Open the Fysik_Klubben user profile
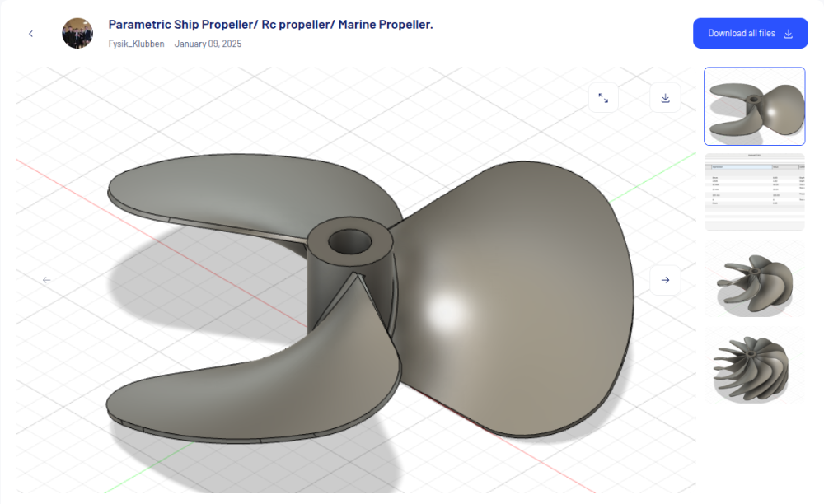The width and height of the screenshot is (824, 504). [x=136, y=44]
